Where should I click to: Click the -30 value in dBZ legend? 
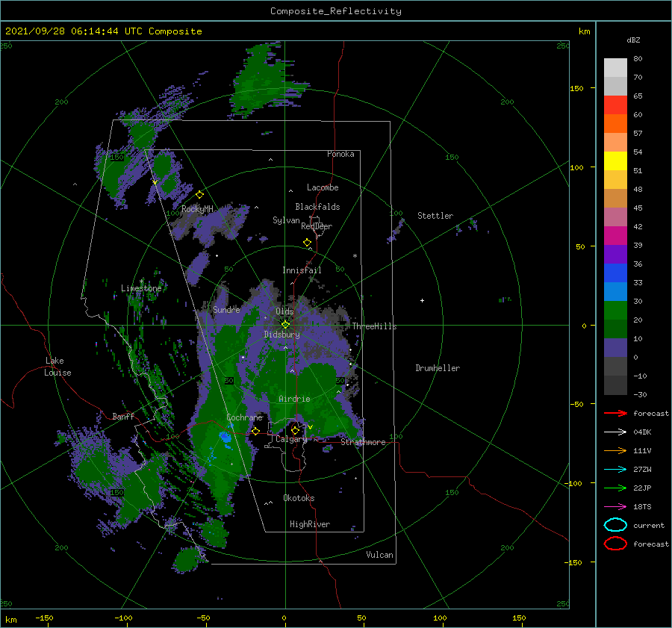pyautogui.click(x=640, y=394)
